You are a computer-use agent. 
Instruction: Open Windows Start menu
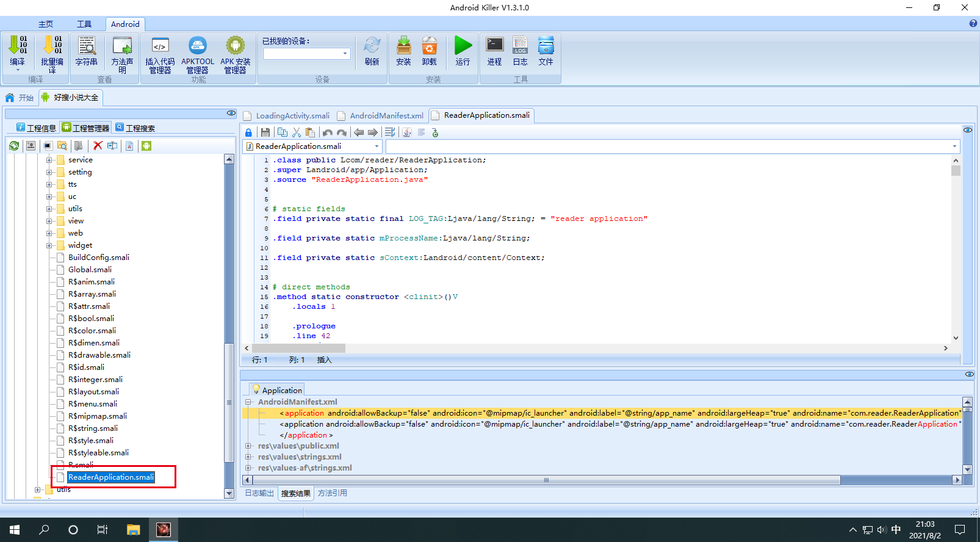click(x=15, y=530)
